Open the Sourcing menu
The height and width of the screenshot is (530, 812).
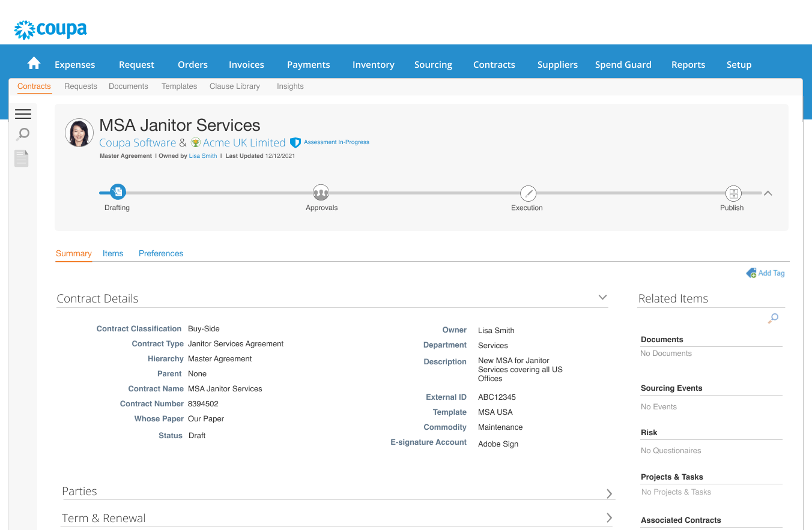click(433, 65)
